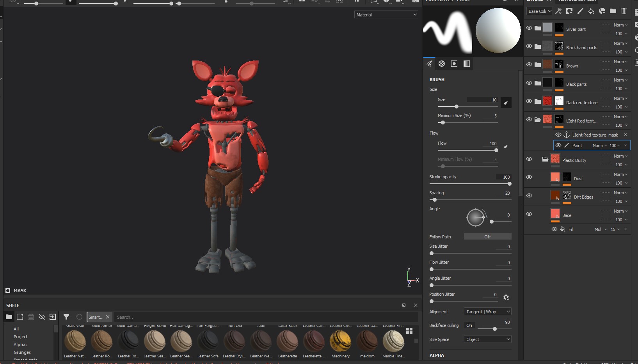
Task: Click the Dirt Edges mask thumbnail
Action: point(567,195)
